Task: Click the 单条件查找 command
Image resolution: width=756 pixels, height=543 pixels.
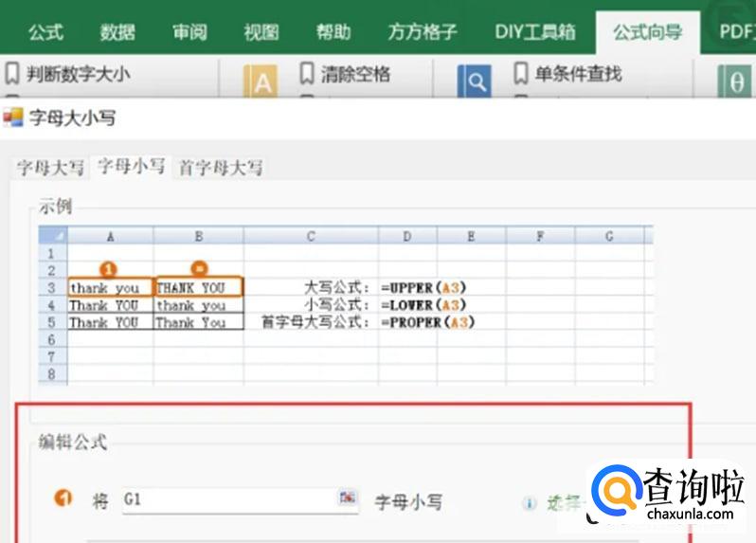Action: [x=578, y=74]
